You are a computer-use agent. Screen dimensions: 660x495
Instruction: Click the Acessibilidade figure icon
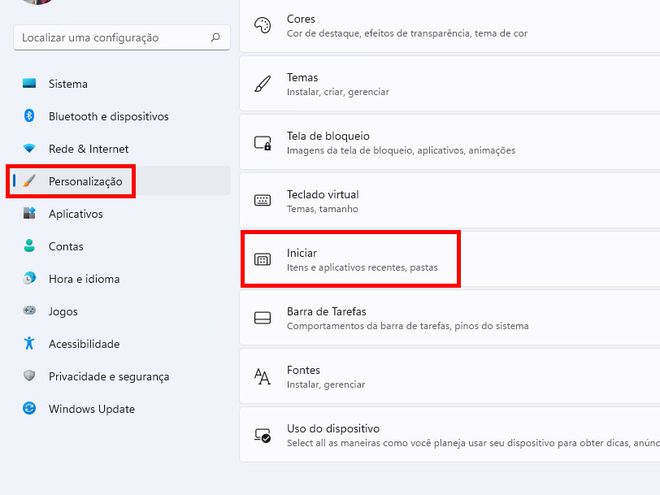click(x=29, y=343)
